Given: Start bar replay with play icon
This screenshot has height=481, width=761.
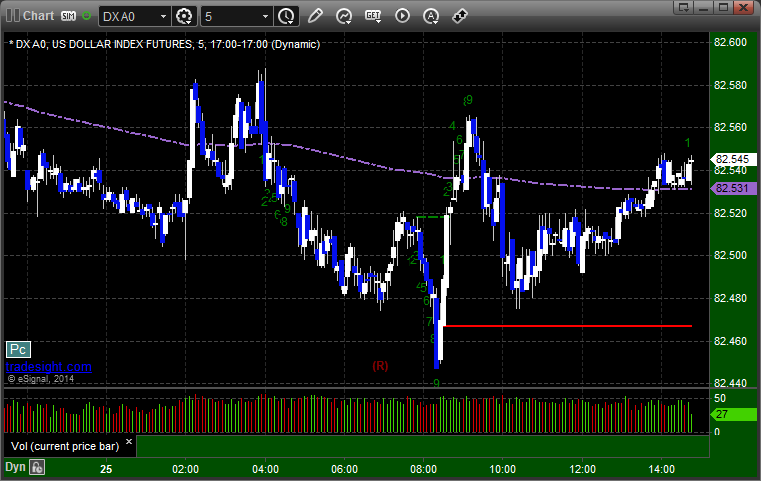Looking at the screenshot, I should point(402,16).
